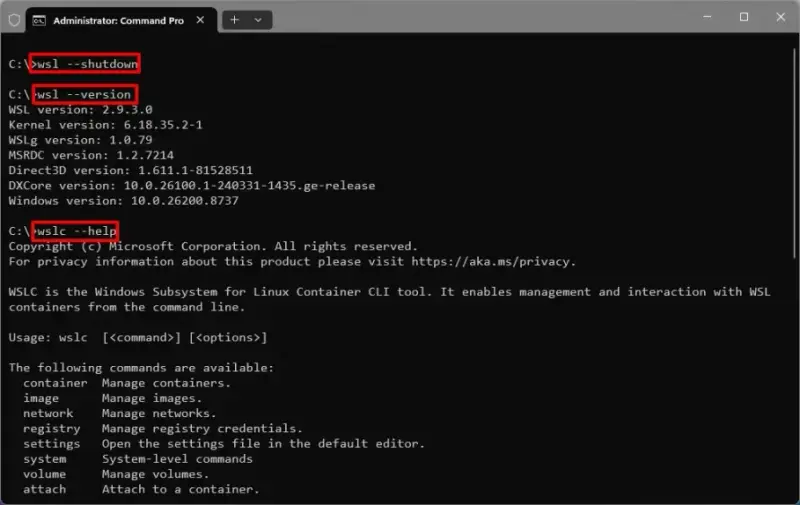Viewport: 800px width, 505px height.
Task: Click the 'registry' command row
Action: 163,428
